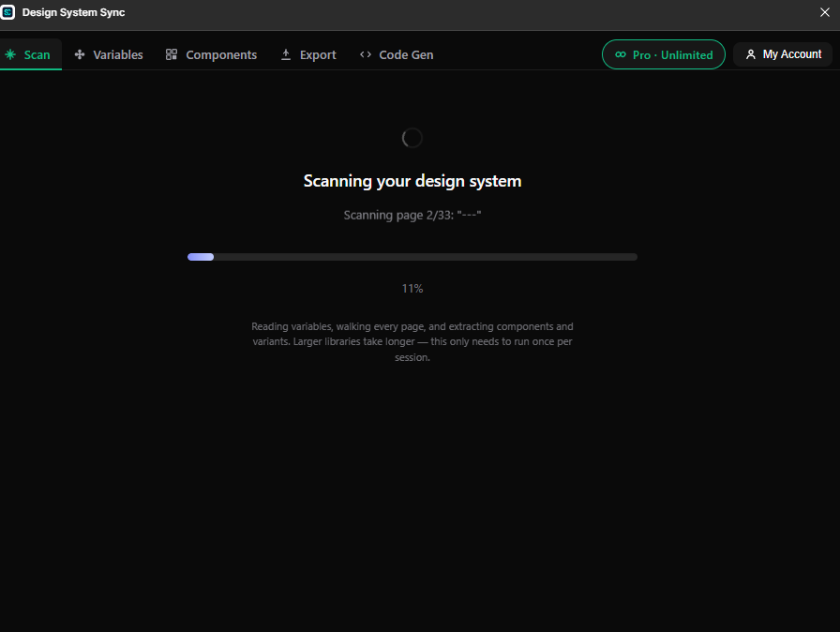The width and height of the screenshot is (840, 632).
Task: Click the scan progress bar
Action: [412, 257]
